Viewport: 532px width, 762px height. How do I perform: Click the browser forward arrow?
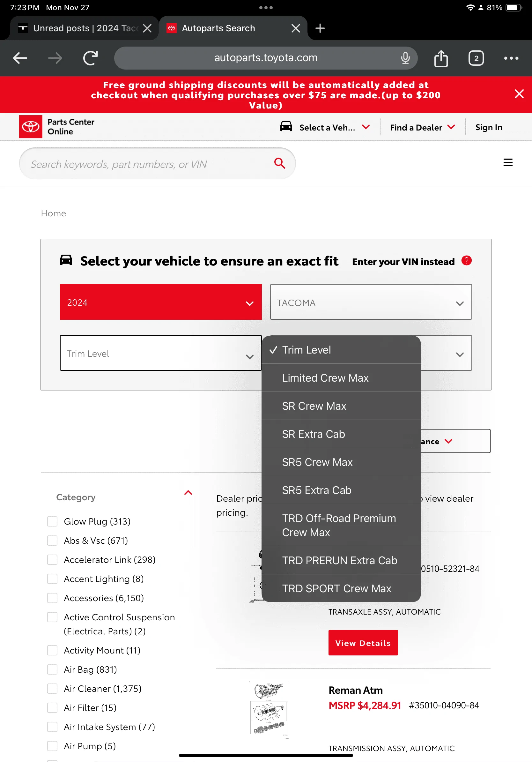coord(55,58)
